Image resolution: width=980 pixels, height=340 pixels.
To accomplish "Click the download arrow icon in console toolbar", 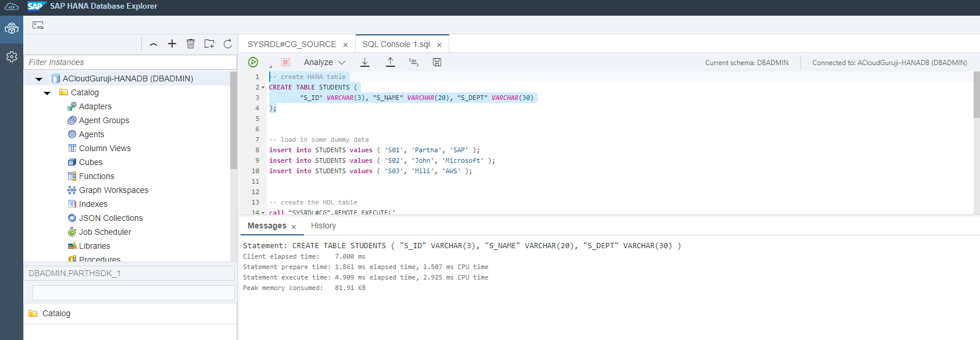I will click(365, 62).
